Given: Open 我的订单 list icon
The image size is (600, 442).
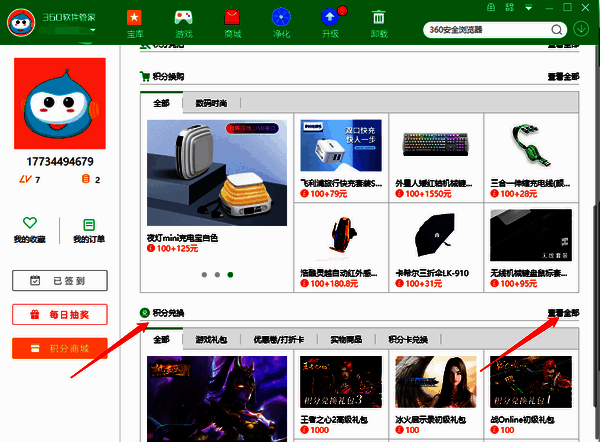Looking at the screenshot, I should (89, 225).
